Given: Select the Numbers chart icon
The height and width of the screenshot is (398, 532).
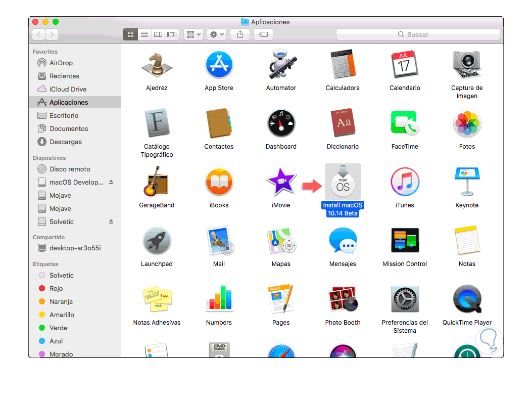Looking at the screenshot, I should pyautogui.click(x=219, y=299).
